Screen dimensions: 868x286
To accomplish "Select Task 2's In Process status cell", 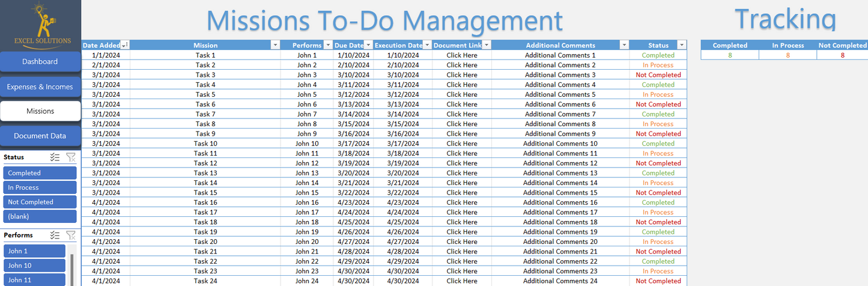I will [658, 65].
